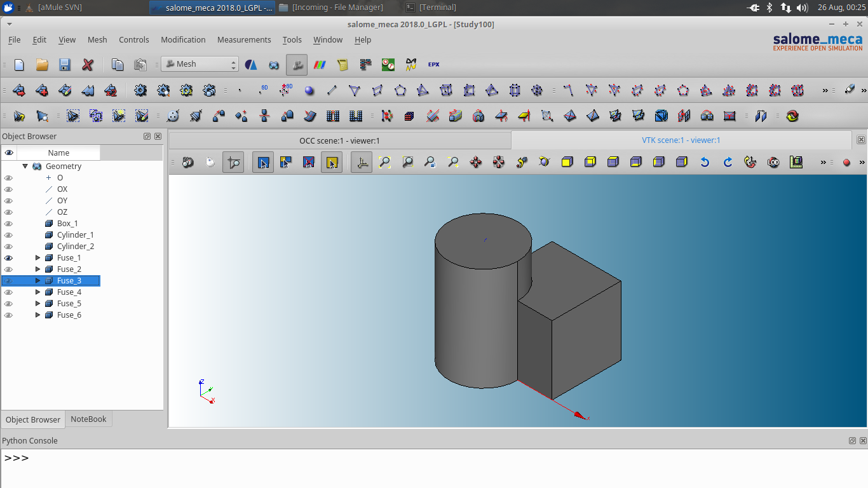
Task: Toggle visibility of Cylinder_1
Action: click(8, 234)
